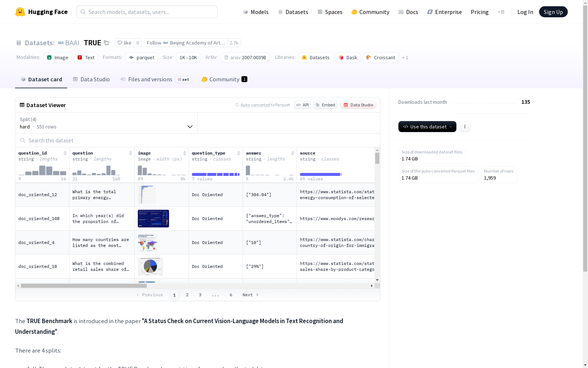Open the Use this dataset dropdown

coord(427,127)
